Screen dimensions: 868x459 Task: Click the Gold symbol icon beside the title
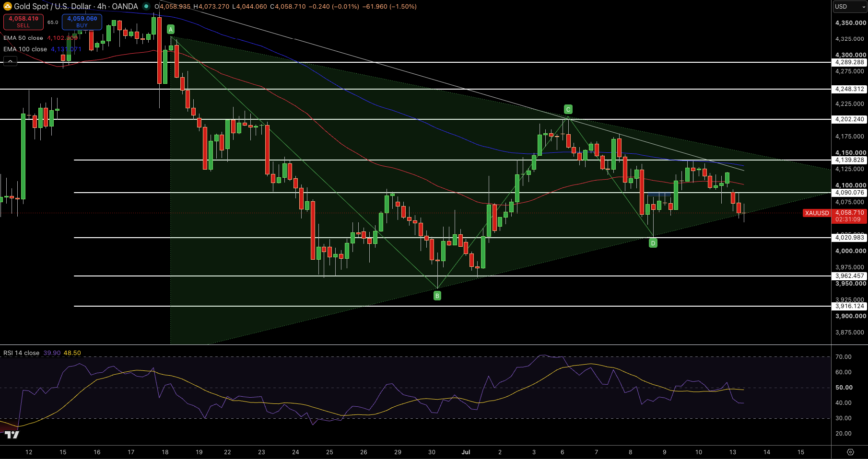coord(8,6)
